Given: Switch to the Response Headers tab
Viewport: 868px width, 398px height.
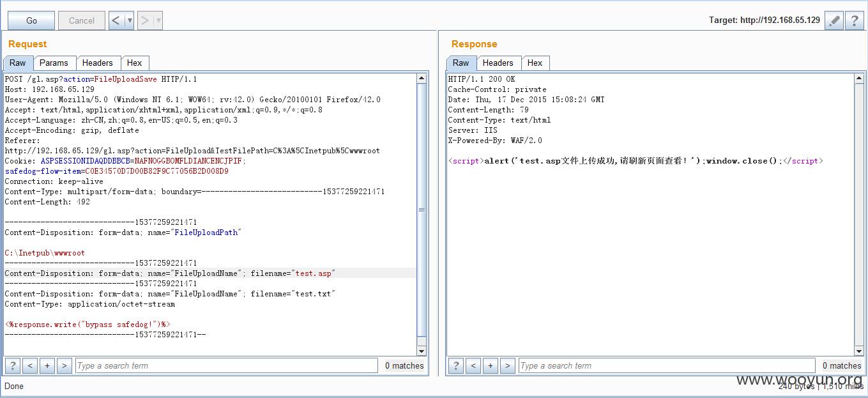Looking at the screenshot, I should (498, 63).
